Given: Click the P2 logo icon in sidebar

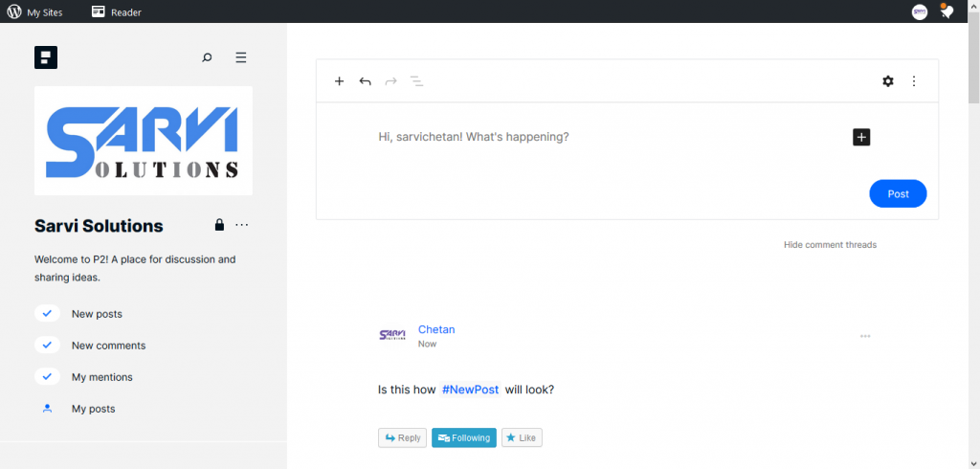Looking at the screenshot, I should tap(46, 57).
